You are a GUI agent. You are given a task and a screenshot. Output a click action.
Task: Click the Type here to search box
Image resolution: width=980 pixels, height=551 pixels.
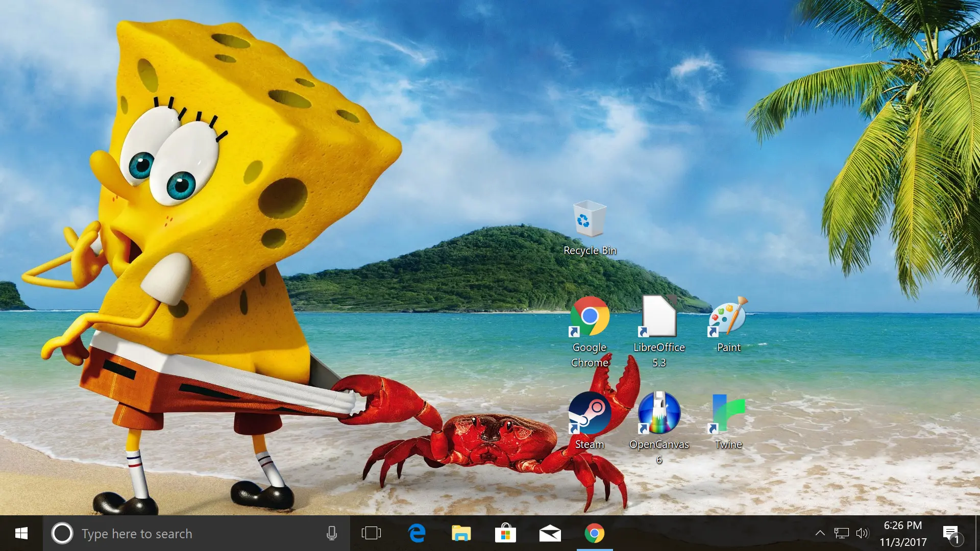point(197,534)
